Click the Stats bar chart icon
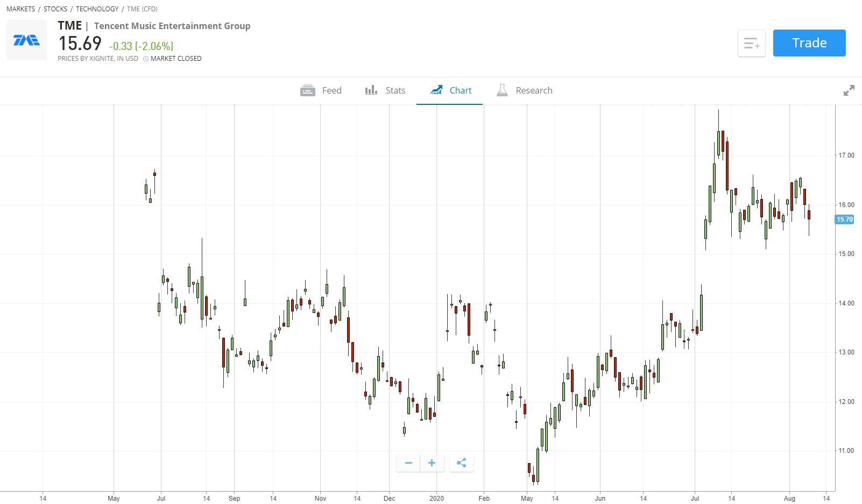The width and height of the screenshot is (862, 504). (371, 90)
